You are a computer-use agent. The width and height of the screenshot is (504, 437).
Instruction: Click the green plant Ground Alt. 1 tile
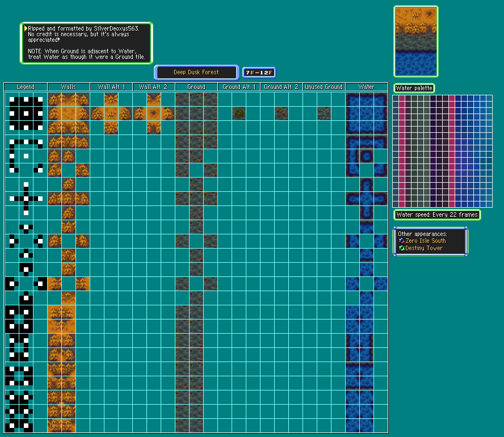pos(239,114)
